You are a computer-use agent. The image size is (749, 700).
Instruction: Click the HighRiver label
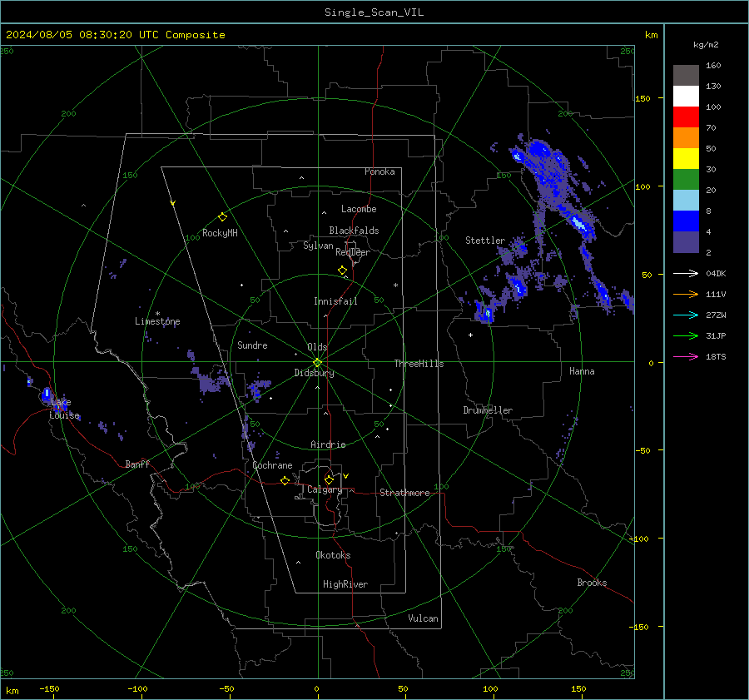pos(345,584)
